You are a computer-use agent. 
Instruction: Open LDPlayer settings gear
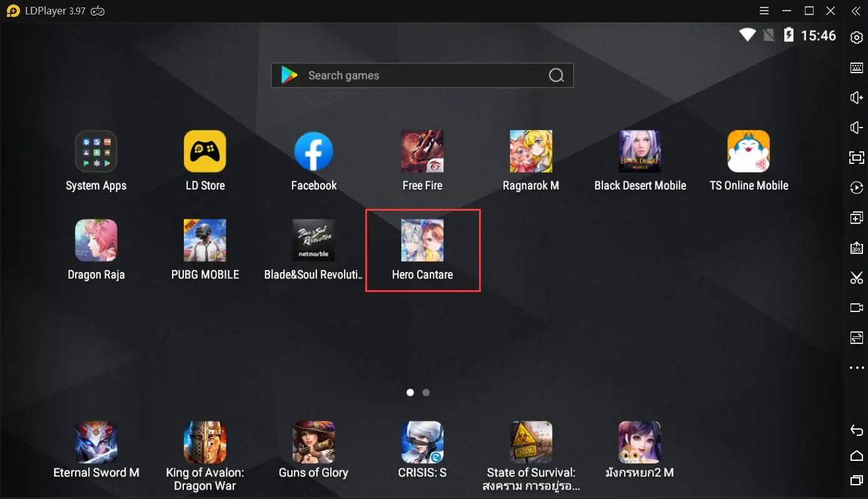857,38
